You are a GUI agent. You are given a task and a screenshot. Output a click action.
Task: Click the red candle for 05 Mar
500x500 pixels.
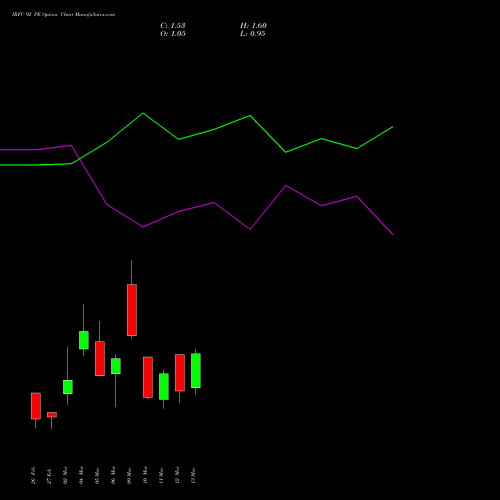100,358
